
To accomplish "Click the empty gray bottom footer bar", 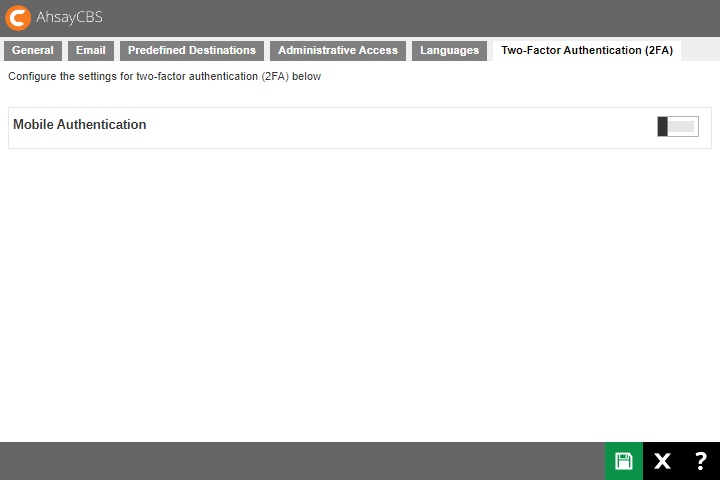I will (x=300, y=461).
